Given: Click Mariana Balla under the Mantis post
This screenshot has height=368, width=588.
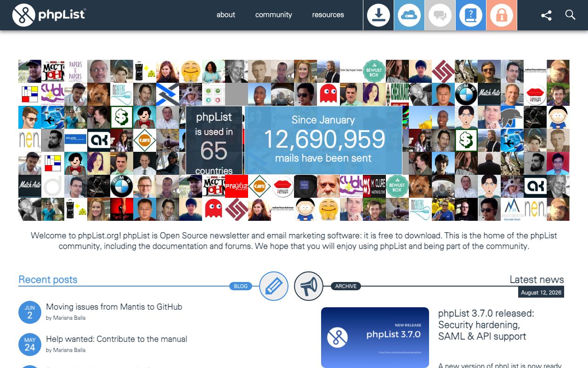Looking at the screenshot, I should 69,318.
